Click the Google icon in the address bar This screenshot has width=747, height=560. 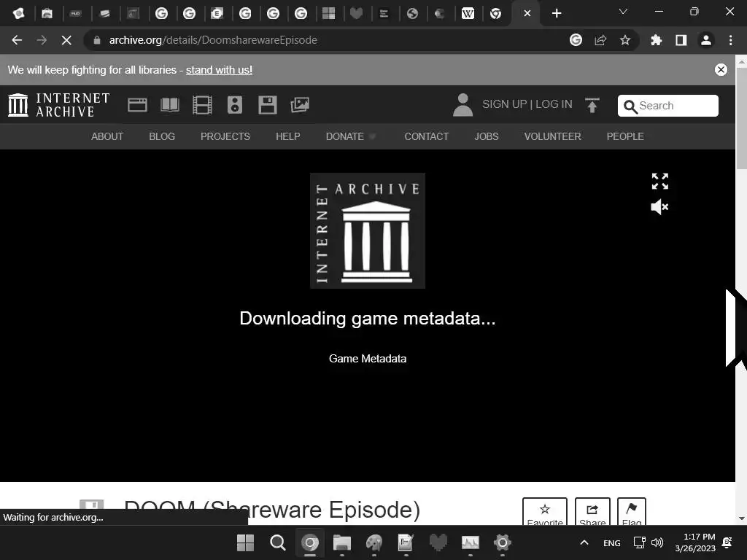576,41
